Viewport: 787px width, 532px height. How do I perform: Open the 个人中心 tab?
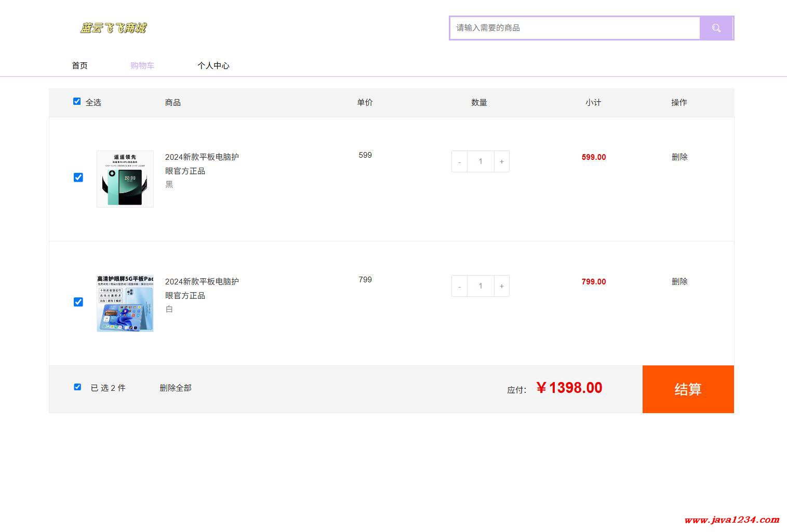213,65
